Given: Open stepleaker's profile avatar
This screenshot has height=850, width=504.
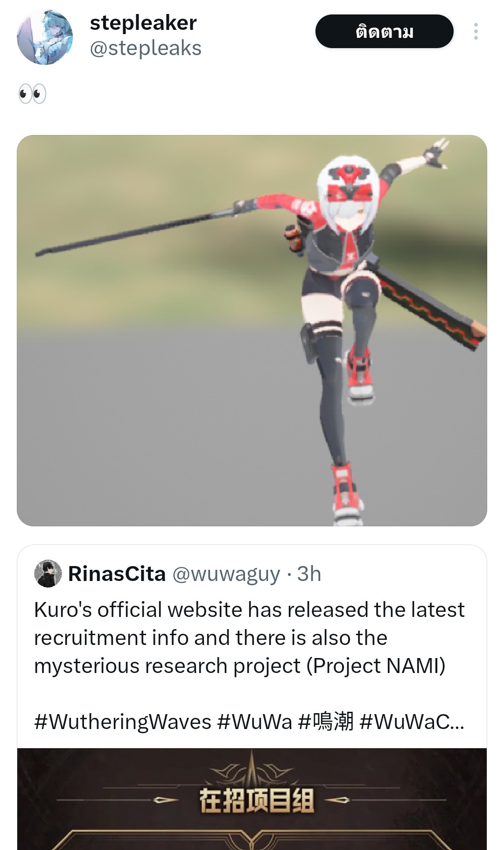Looking at the screenshot, I should (x=45, y=37).
